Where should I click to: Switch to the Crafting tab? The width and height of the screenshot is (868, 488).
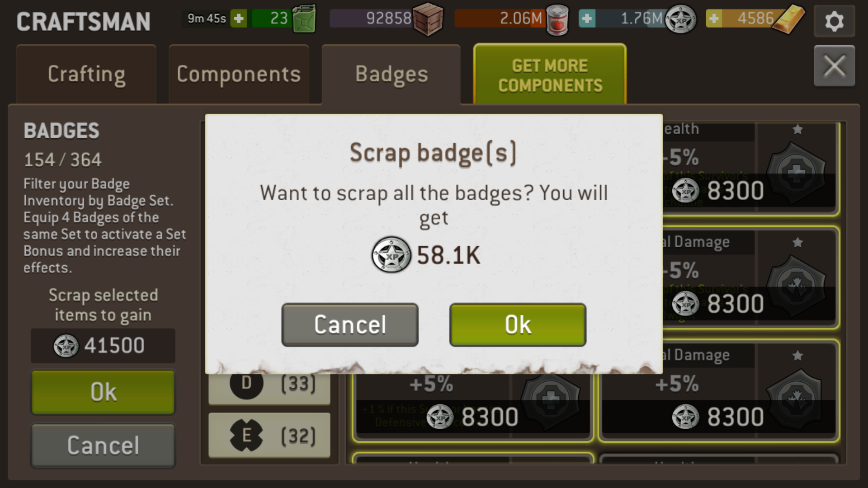pos(86,75)
